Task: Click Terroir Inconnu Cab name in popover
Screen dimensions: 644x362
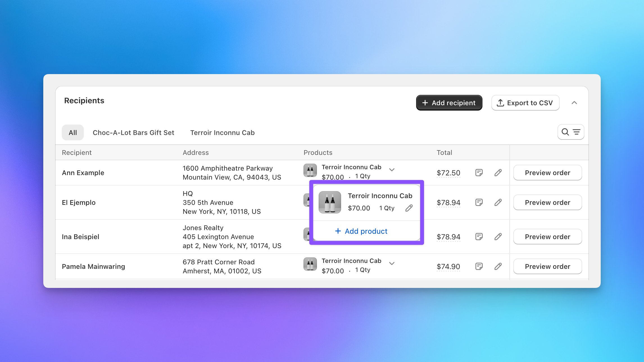Action: pyautogui.click(x=380, y=196)
